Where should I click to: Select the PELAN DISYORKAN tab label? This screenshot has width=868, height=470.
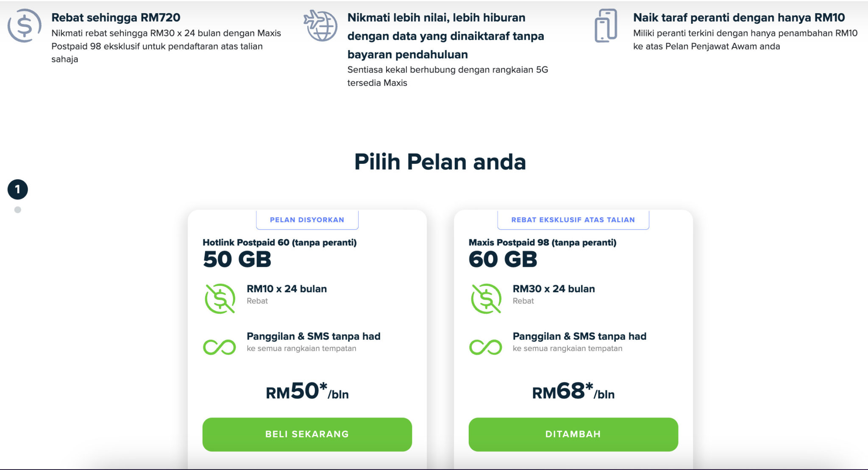pyautogui.click(x=307, y=220)
